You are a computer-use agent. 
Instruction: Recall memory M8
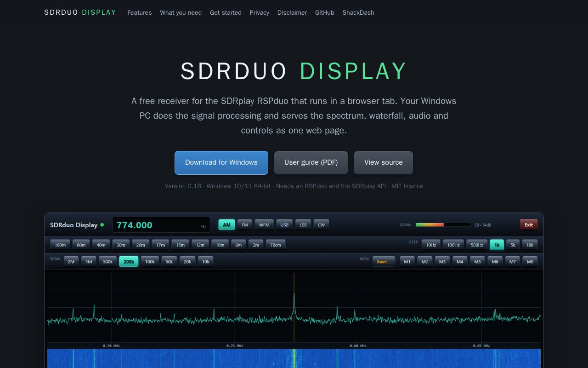coord(530,261)
